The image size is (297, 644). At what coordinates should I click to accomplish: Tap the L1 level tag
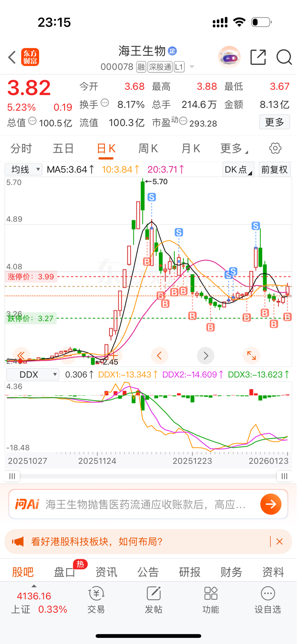[179, 67]
